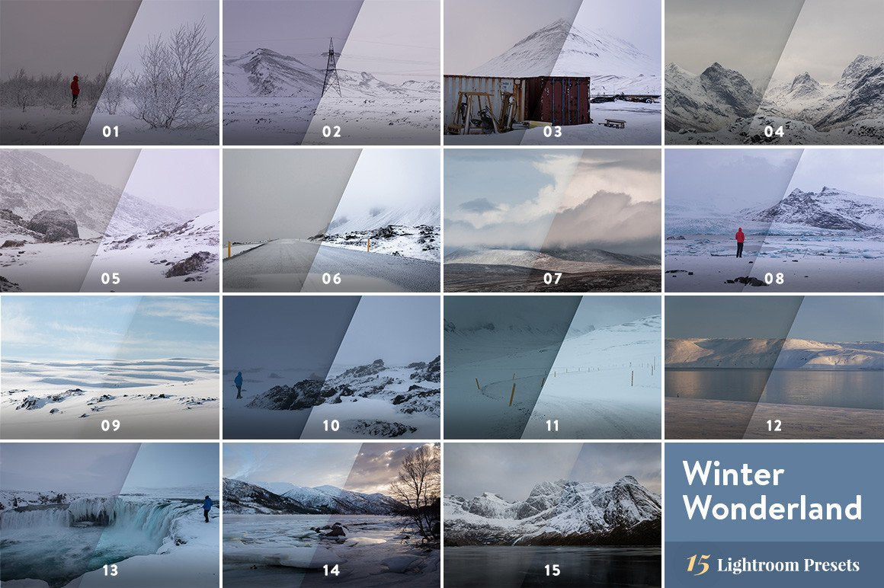This screenshot has height=588, width=884.
Task: Click the number 13 label
Action: [110, 570]
